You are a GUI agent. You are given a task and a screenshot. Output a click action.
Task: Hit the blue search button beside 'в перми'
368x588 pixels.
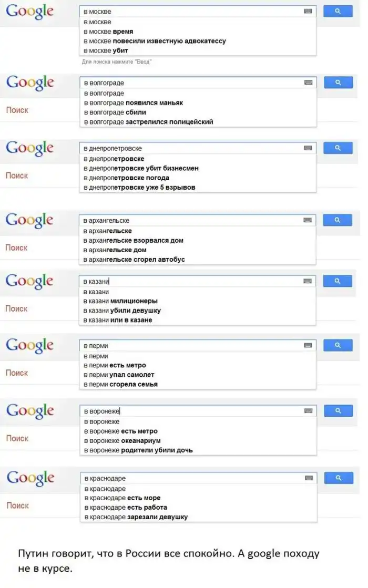(x=338, y=345)
